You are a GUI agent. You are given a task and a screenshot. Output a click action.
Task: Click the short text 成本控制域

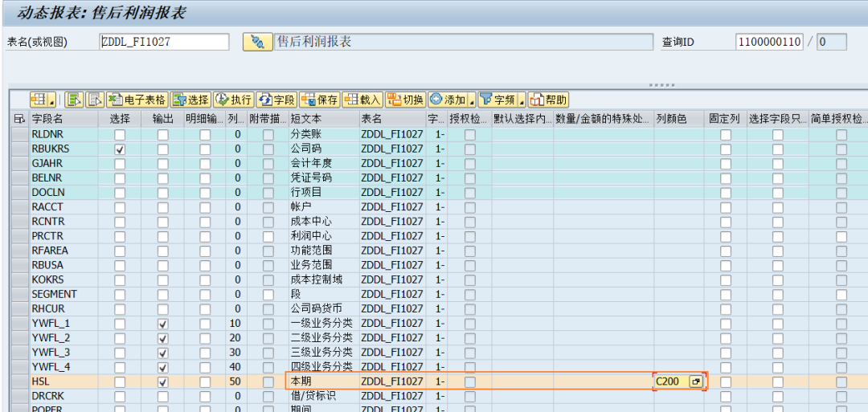pos(316,279)
